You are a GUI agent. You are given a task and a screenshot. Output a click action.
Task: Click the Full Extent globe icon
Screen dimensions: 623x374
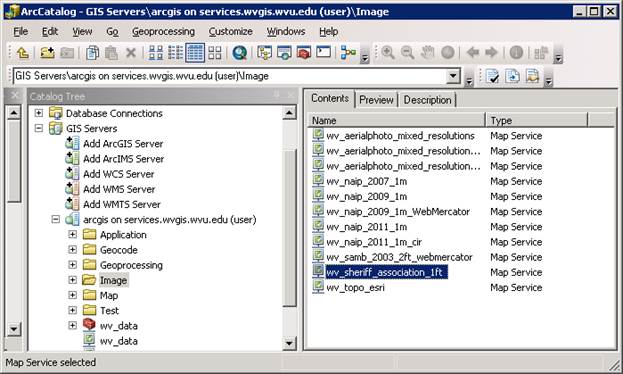point(448,52)
